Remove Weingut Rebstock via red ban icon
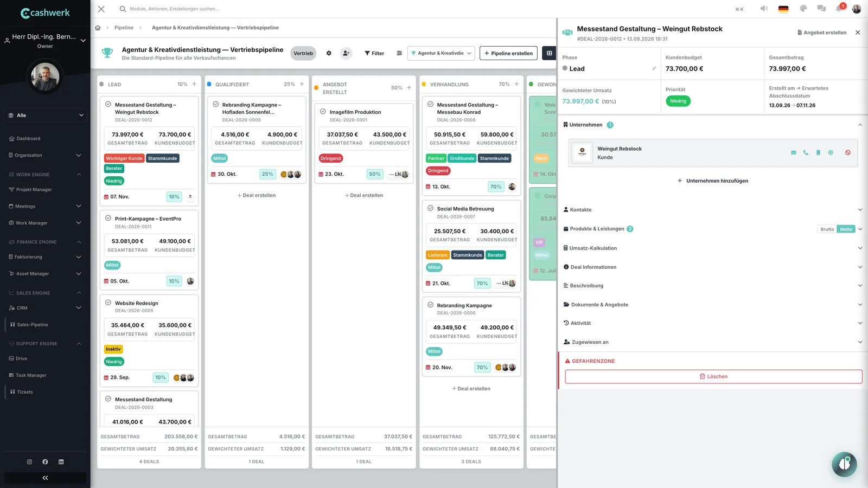The height and width of the screenshot is (488, 868). tap(848, 152)
